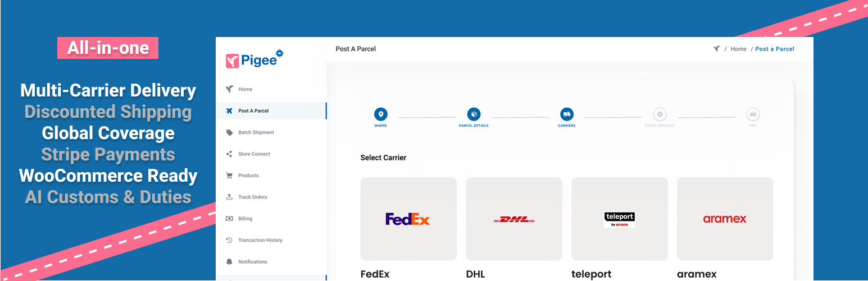
Task: Click the teleport name below its card
Action: point(592,274)
